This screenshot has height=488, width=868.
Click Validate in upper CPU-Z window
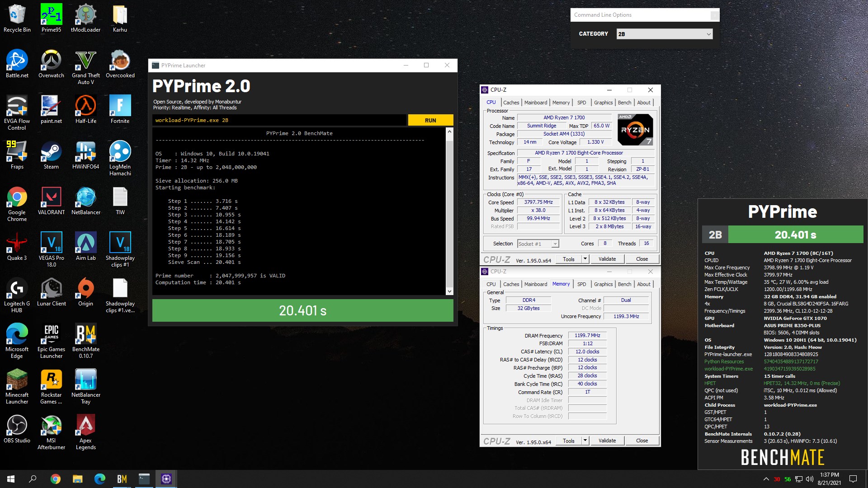(607, 259)
